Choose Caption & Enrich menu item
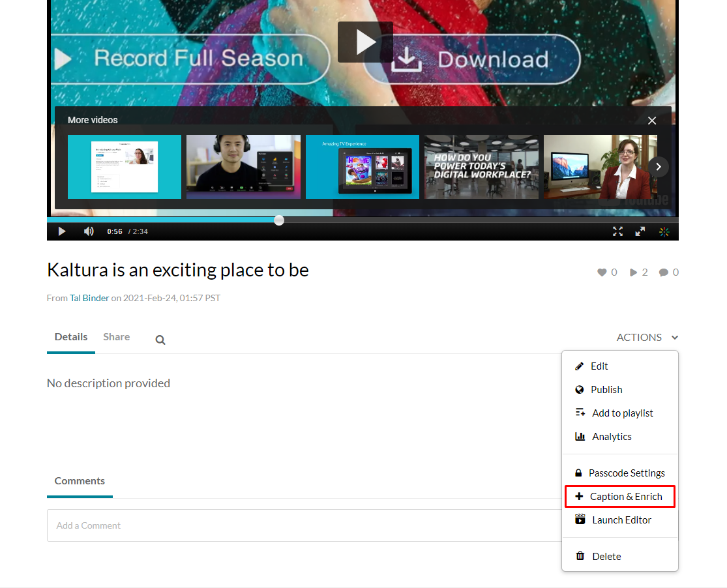Image resolution: width=727 pixels, height=588 pixels. tap(620, 497)
